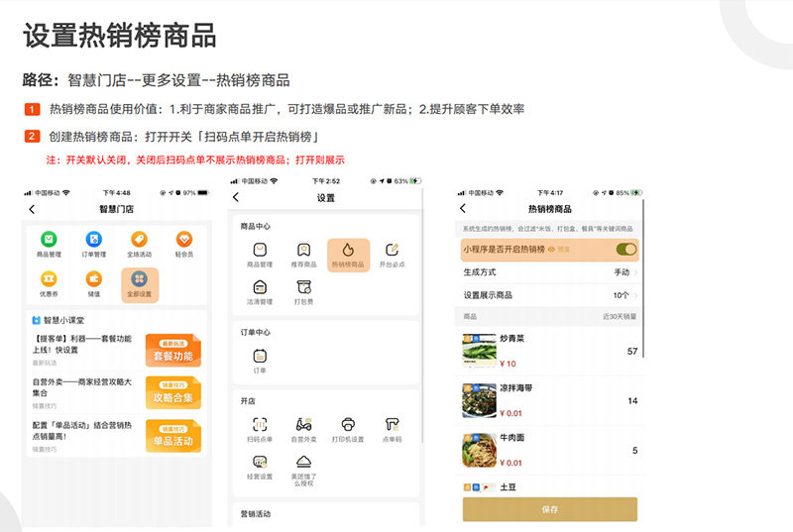
Task: Click the 保存 button
Action: click(550, 509)
